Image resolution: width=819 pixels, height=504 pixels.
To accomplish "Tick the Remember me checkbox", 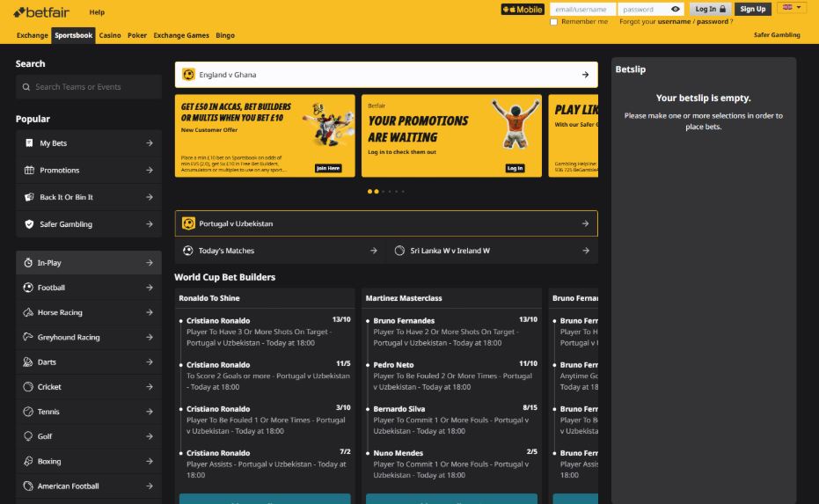I will pos(553,22).
